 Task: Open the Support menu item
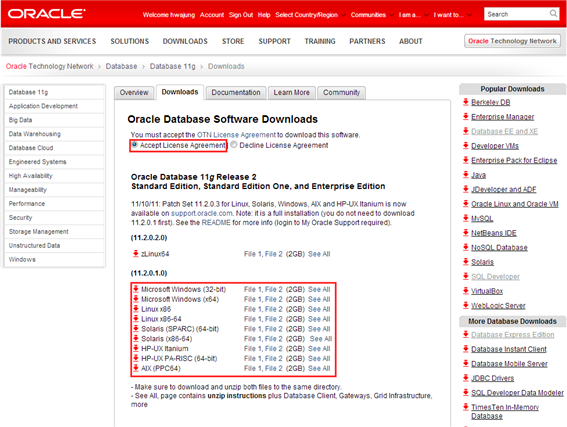point(274,41)
